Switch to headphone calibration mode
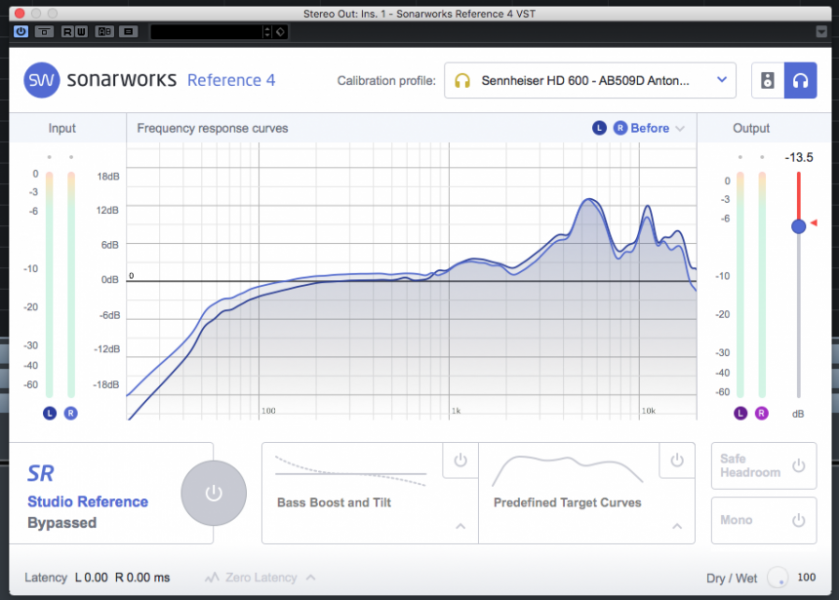The height and width of the screenshot is (600, 839). pos(800,80)
